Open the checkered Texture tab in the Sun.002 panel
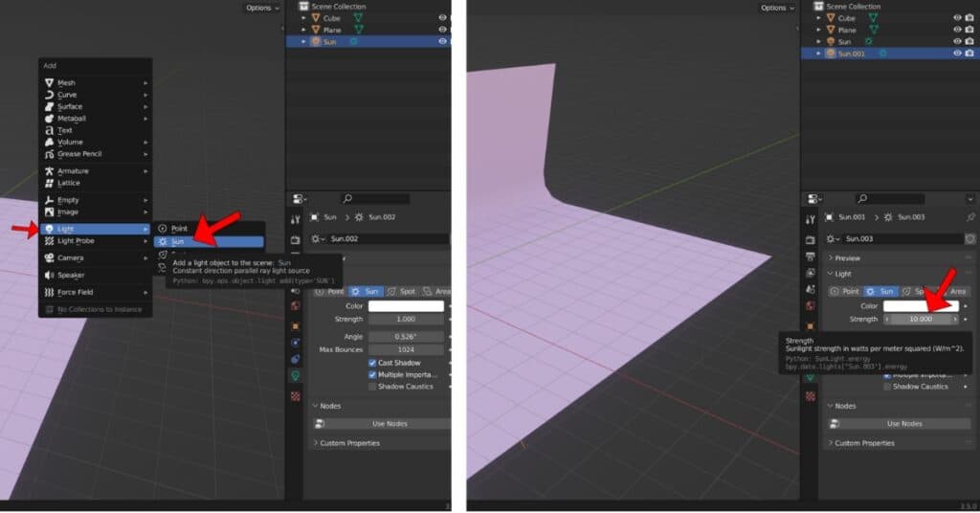The width and height of the screenshot is (980, 513). [296, 395]
